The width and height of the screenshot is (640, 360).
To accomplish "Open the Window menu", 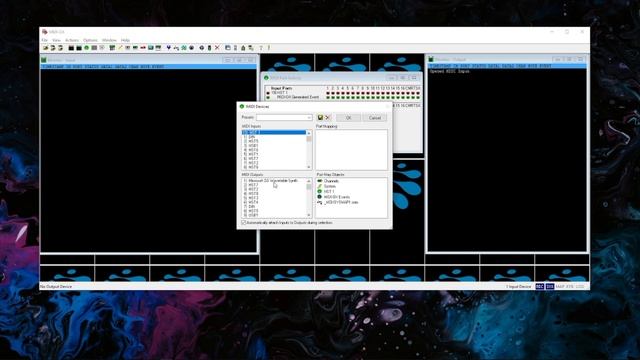I will pyautogui.click(x=109, y=40).
